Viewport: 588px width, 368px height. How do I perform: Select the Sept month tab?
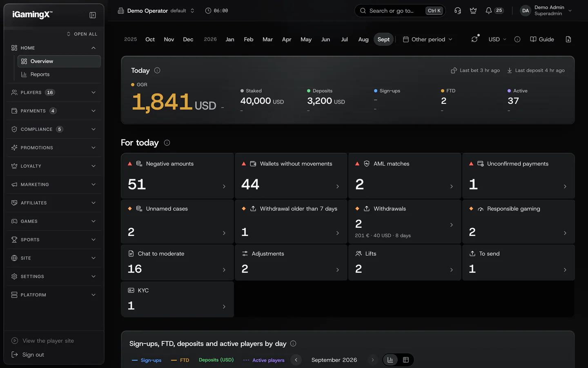(383, 39)
